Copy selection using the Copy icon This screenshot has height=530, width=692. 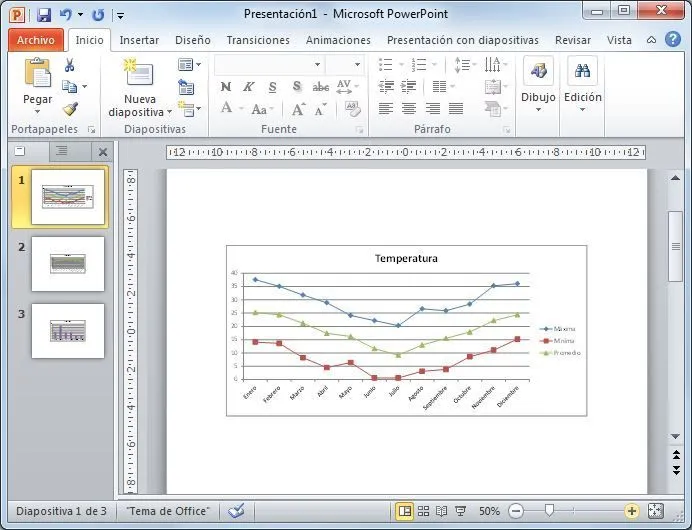(69, 86)
